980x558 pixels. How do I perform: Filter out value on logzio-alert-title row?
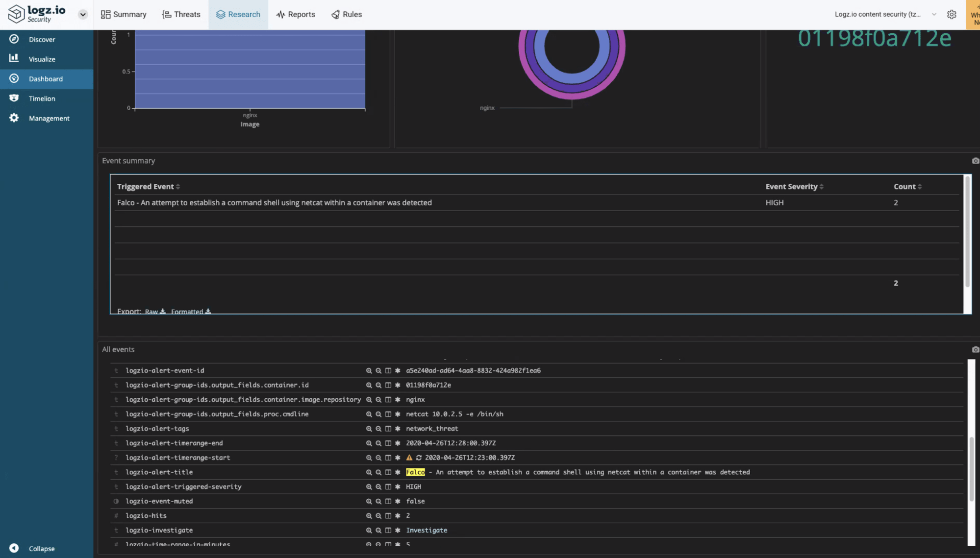coord(378,472)
